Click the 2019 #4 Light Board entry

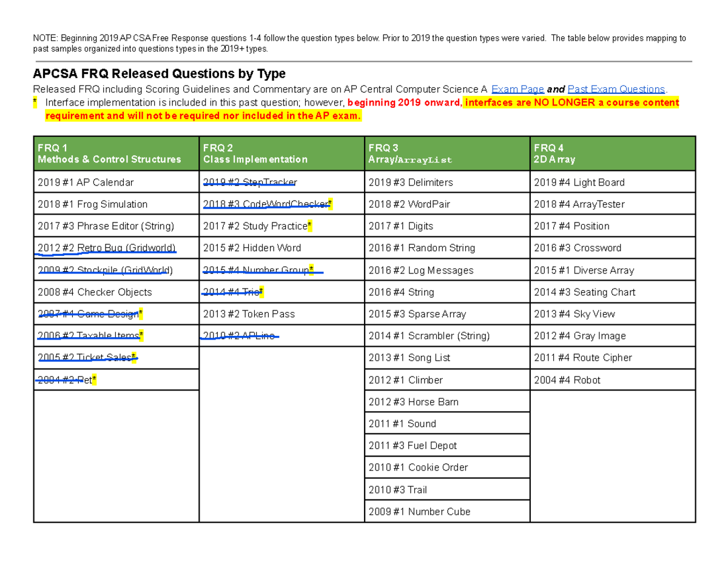(581, 182)
